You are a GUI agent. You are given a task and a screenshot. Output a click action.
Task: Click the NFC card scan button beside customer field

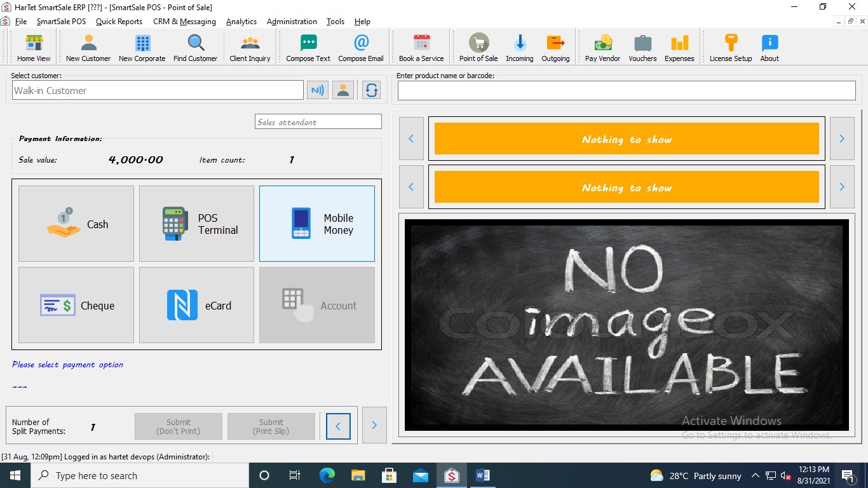[317, 90]
